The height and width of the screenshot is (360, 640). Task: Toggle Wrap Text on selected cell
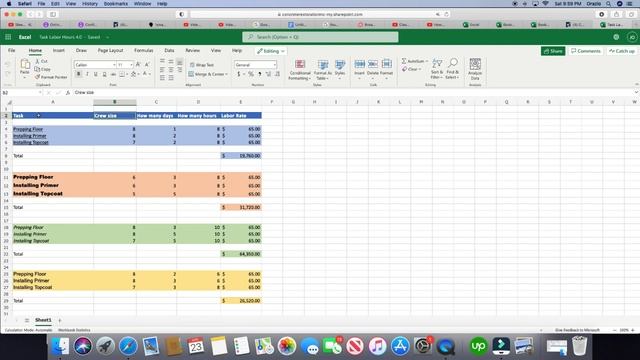tap(202, 65)
